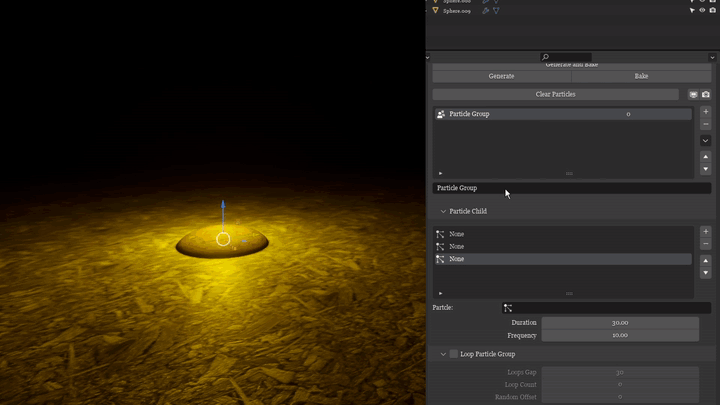The height and width of the screenshot is (405, 720).
Task: Click the Generate button
Action: coord(501,76)
